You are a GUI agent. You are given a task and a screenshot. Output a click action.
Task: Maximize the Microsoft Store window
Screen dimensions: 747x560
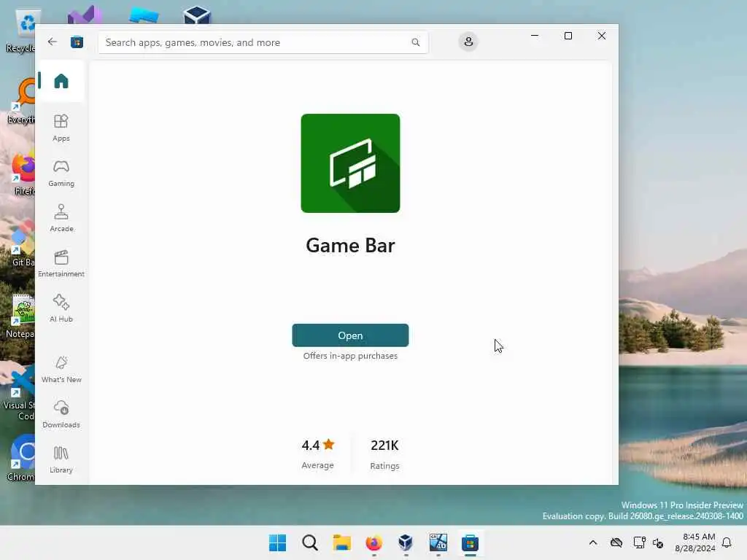coord(568,36)
